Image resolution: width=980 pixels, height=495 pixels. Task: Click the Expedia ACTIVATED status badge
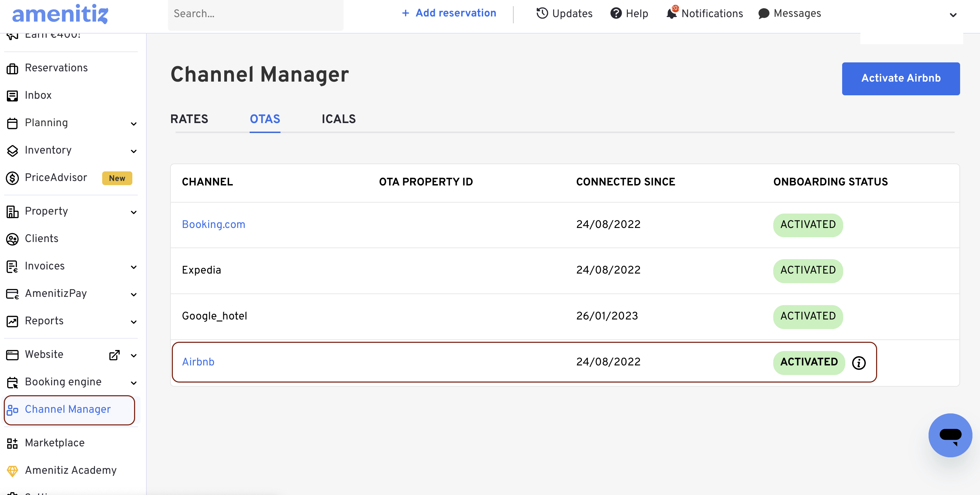808,271
